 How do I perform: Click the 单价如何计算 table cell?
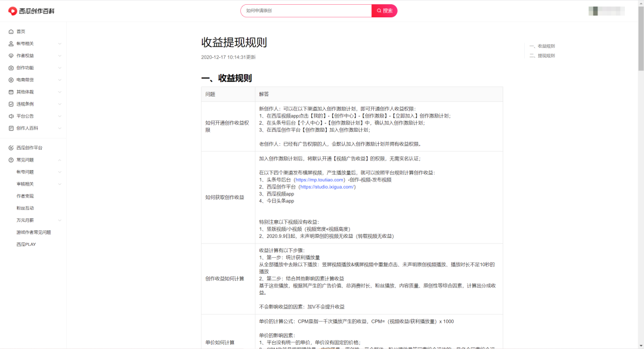pos(228,332)
